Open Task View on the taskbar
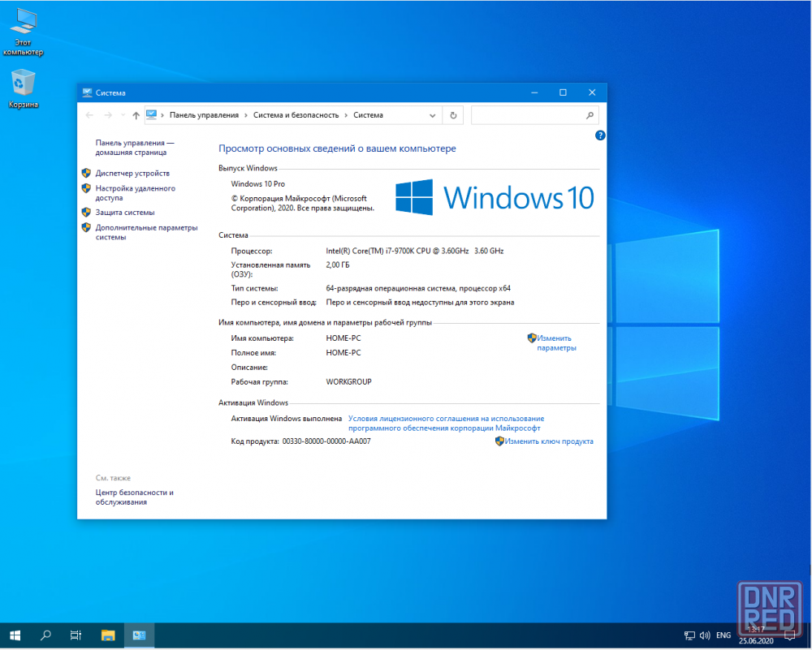This screenshot has height=650, width=812. click(x=76, y=635)
